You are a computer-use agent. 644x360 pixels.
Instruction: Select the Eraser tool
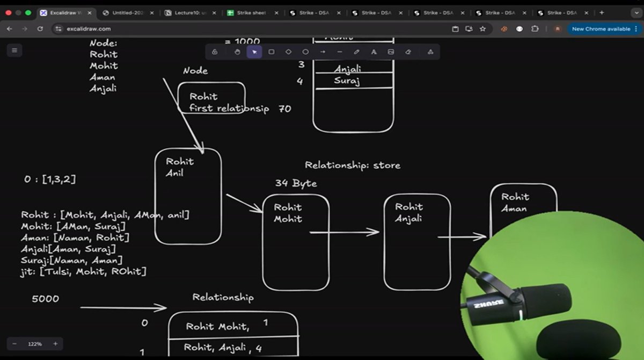[x=408, y=52]
